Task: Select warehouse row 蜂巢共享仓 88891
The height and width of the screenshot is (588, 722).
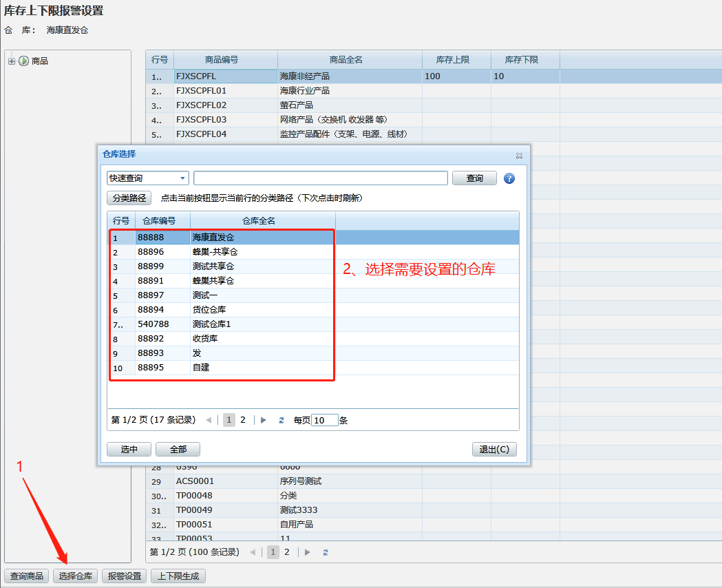Action: 313,281
